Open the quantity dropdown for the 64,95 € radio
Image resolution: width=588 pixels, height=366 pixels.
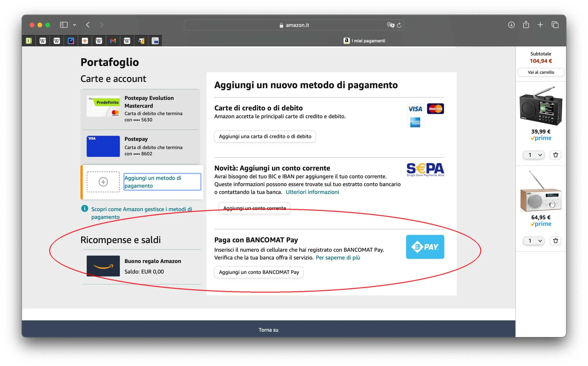[534, 241]
